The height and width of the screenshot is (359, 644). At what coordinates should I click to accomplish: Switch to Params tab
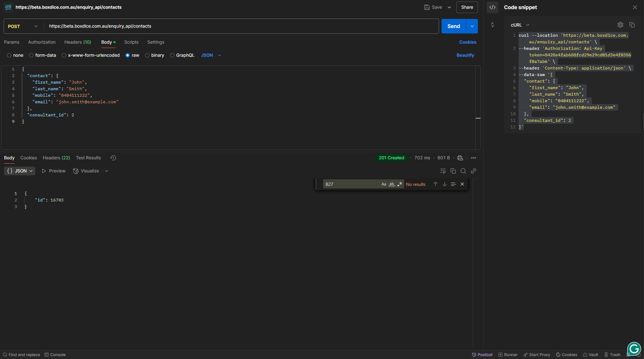[12, 42]
